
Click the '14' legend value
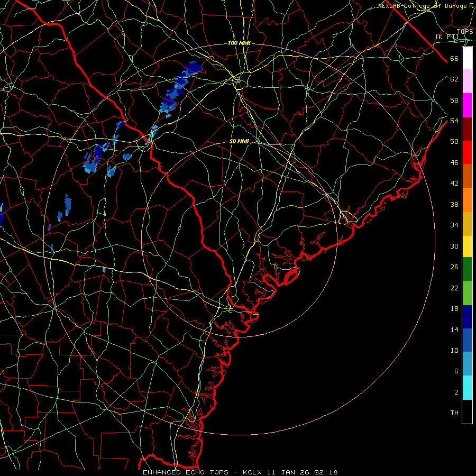(454, 329)
